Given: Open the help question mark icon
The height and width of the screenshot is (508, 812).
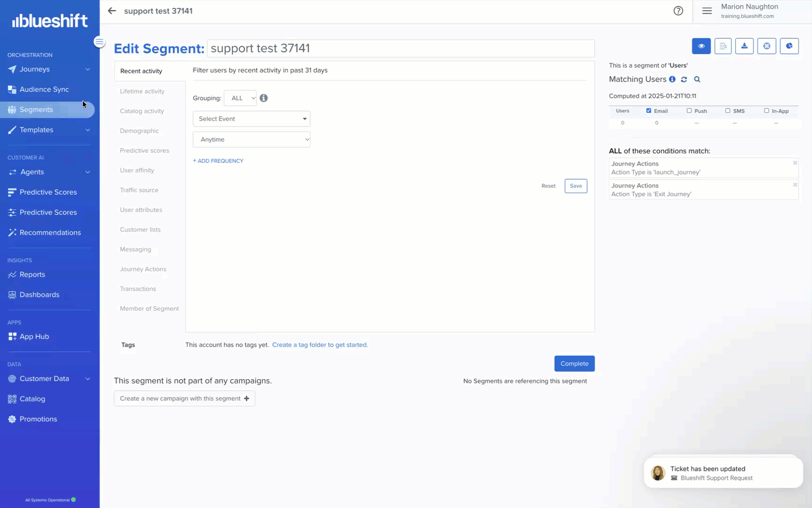Looking at the screenshot, I should coord(678,11).
